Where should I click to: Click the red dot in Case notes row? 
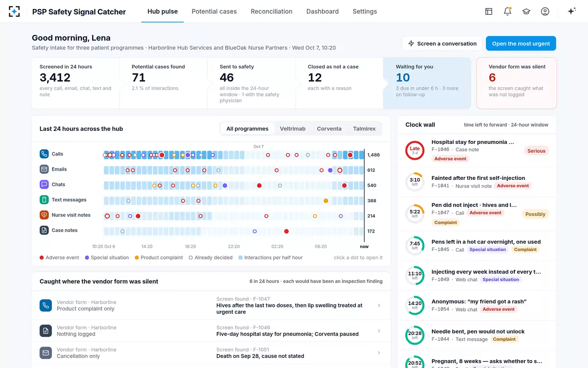(286, 231)
